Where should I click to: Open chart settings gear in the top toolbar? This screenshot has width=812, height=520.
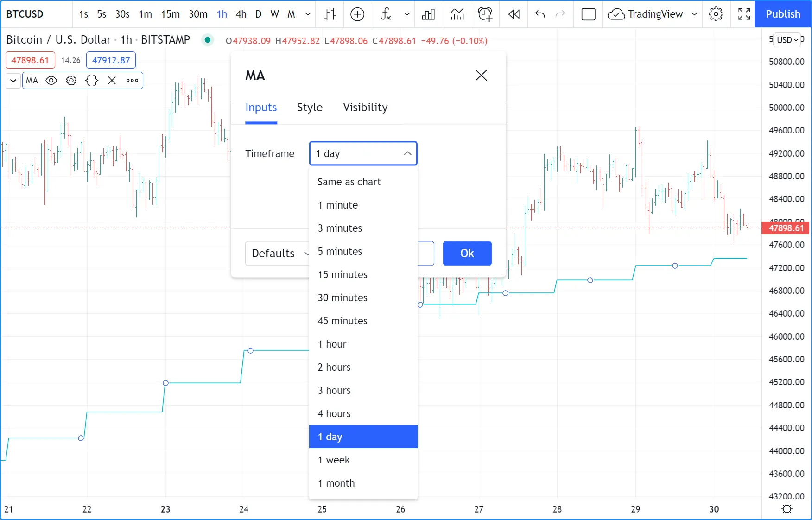(716, 14)
